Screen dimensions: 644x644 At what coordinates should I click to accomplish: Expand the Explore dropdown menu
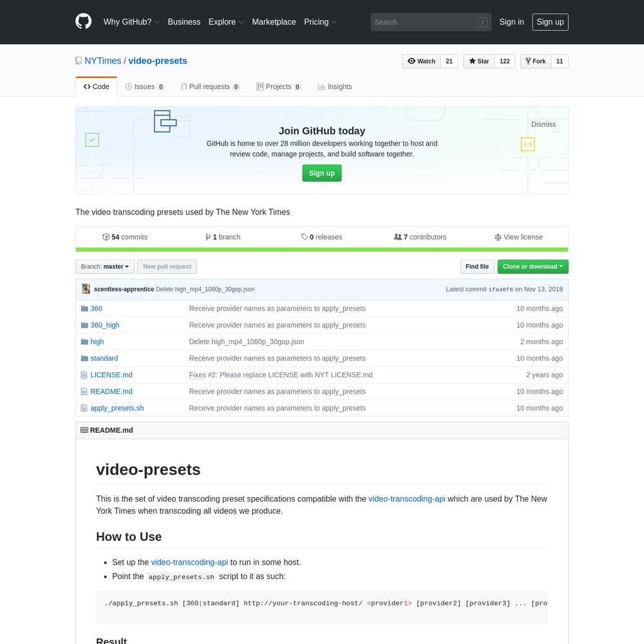[226, 22]
